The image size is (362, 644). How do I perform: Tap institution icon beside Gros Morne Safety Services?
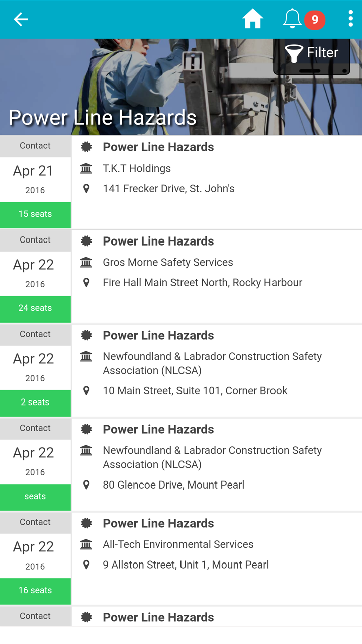pos(86,262)
